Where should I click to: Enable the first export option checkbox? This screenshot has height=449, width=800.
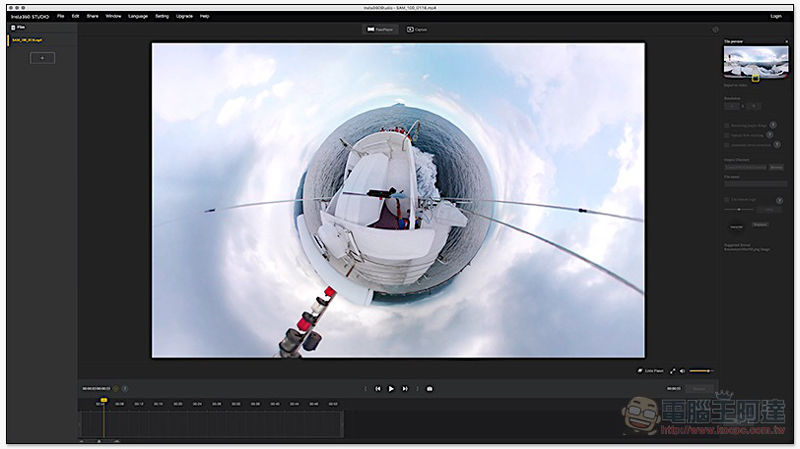coord(726,125)
